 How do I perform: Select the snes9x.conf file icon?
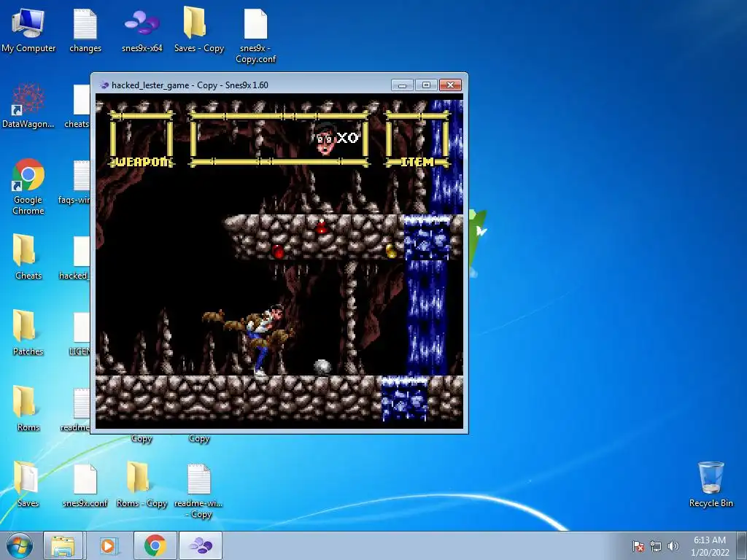85,485
